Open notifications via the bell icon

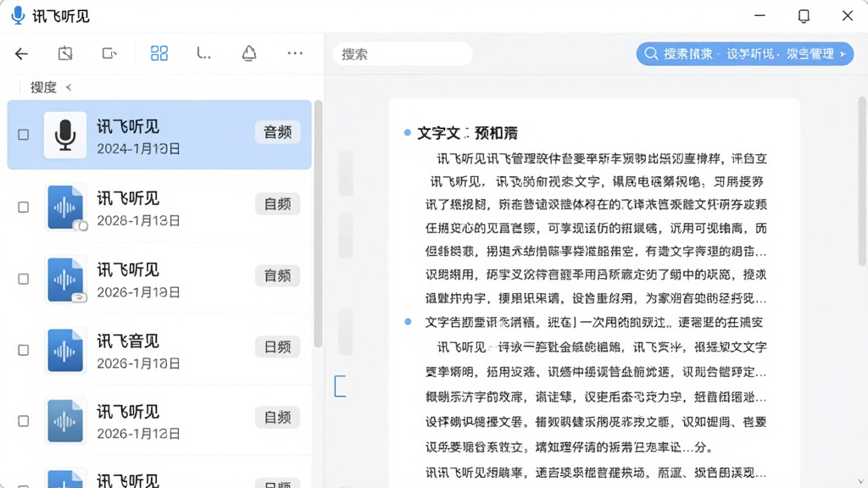[249, 53]
